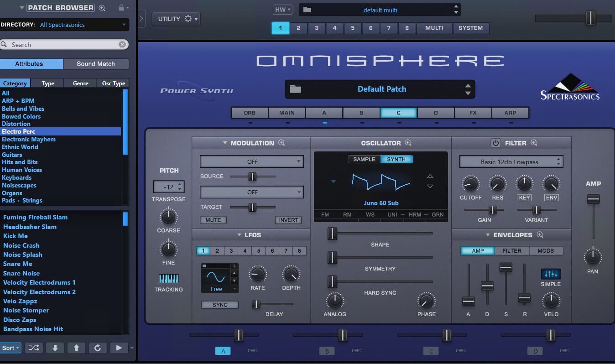
Task: Show the MODS envelope
Action: [x=546, y=250]
